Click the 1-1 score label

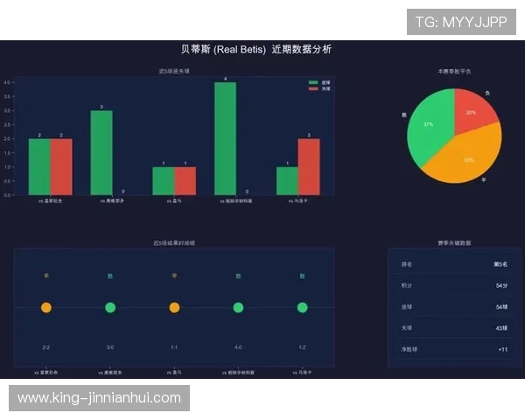click(x=174, y=347)
